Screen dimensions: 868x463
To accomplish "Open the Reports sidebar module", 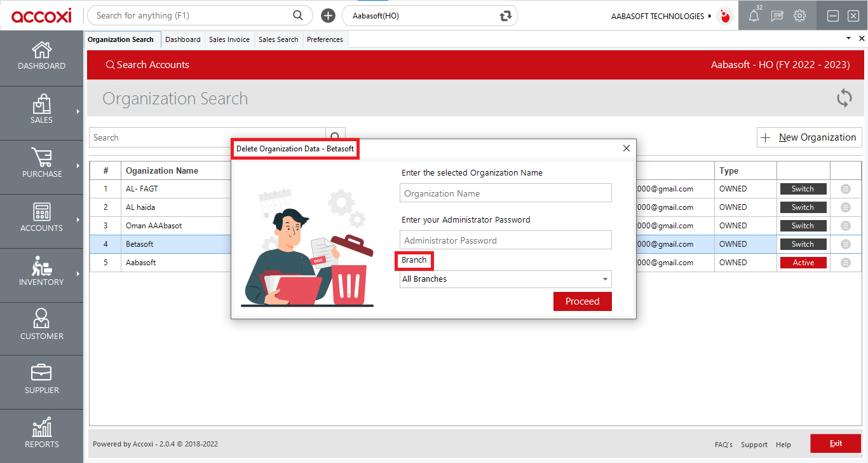I will 41,435.
